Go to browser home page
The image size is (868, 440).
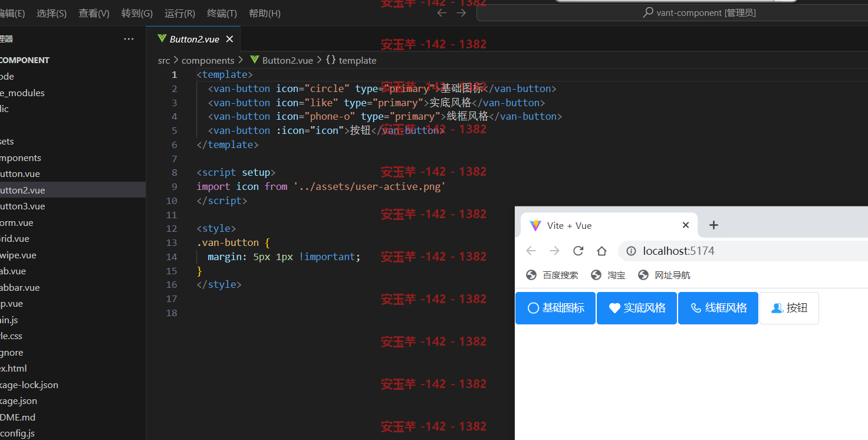click(601, 251)
